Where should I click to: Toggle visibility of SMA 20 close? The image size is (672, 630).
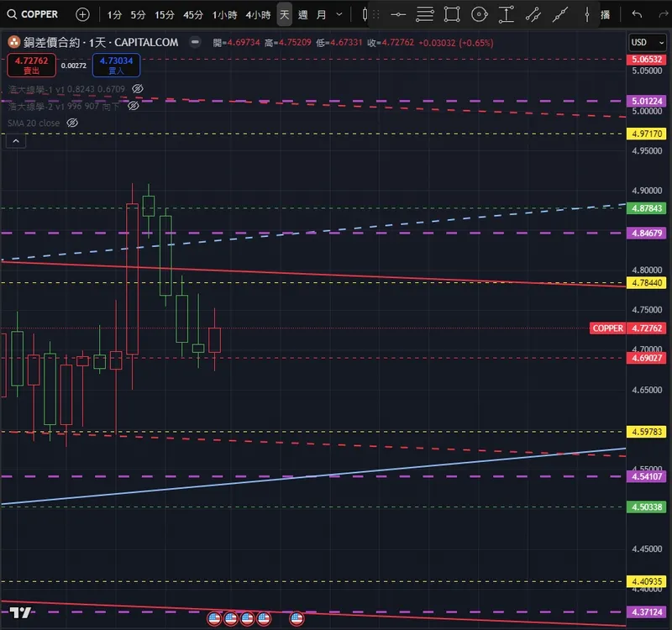72,123
